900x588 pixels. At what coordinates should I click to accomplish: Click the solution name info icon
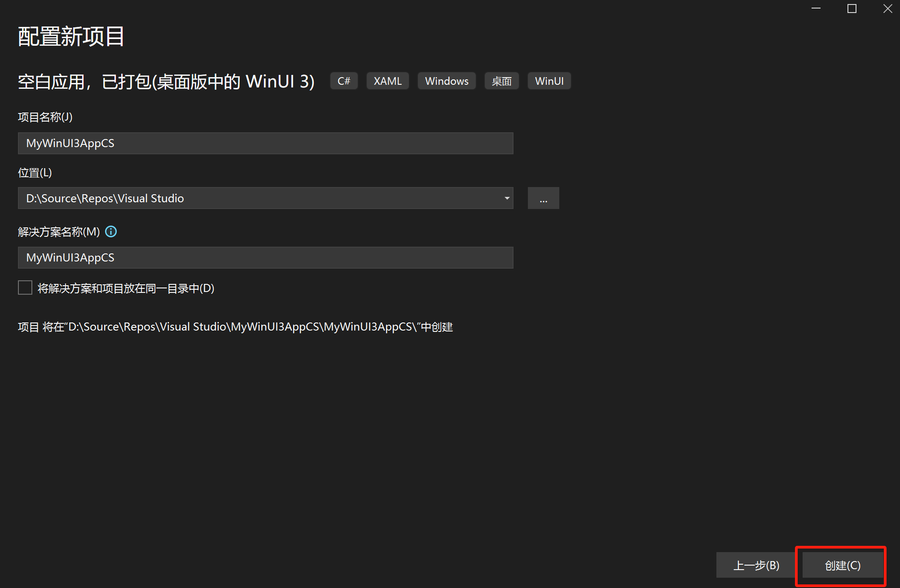111,231
